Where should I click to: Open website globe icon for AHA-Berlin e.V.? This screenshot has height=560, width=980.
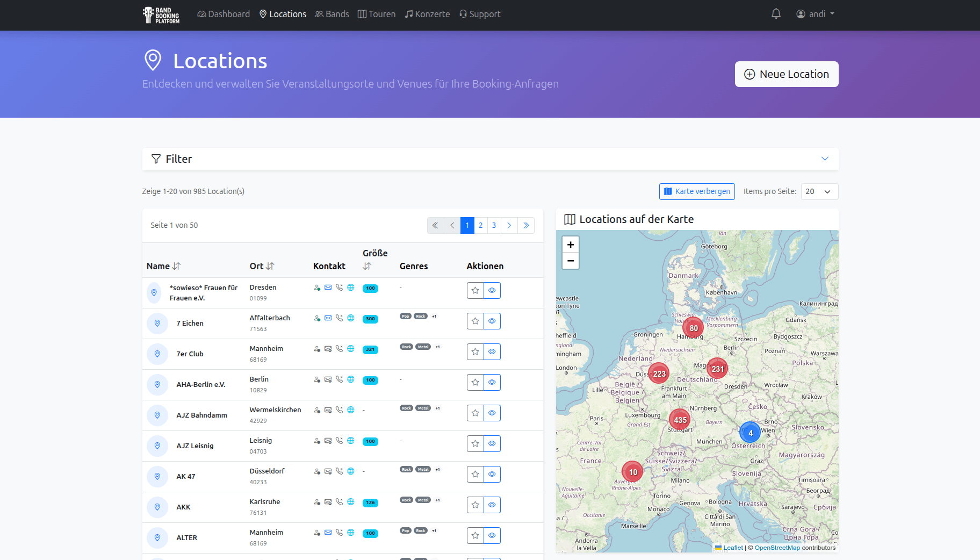350,379
